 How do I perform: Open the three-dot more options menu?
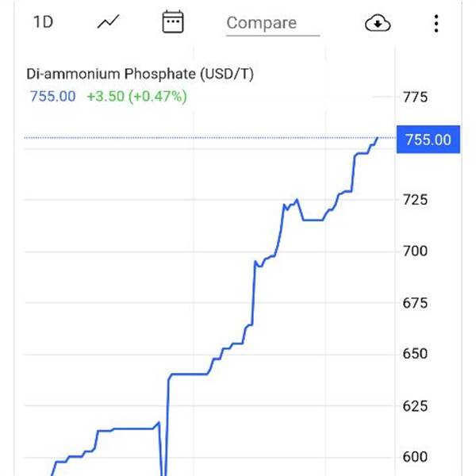[436, 23]
